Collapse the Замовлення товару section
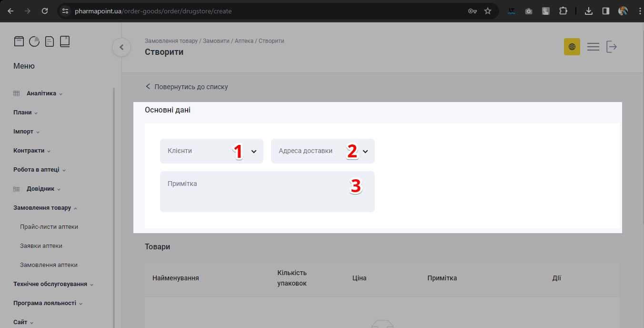This screenshot has height=328, width=644. [x=42, y=208]
